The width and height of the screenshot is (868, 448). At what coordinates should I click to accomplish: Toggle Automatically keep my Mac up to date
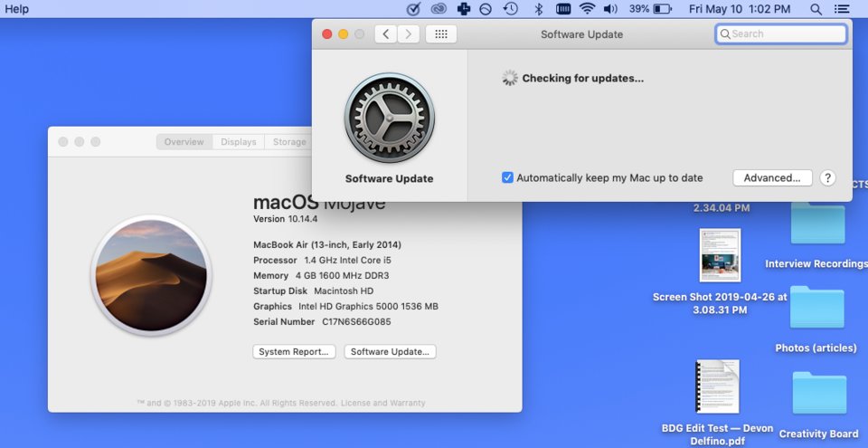point(507,178)
